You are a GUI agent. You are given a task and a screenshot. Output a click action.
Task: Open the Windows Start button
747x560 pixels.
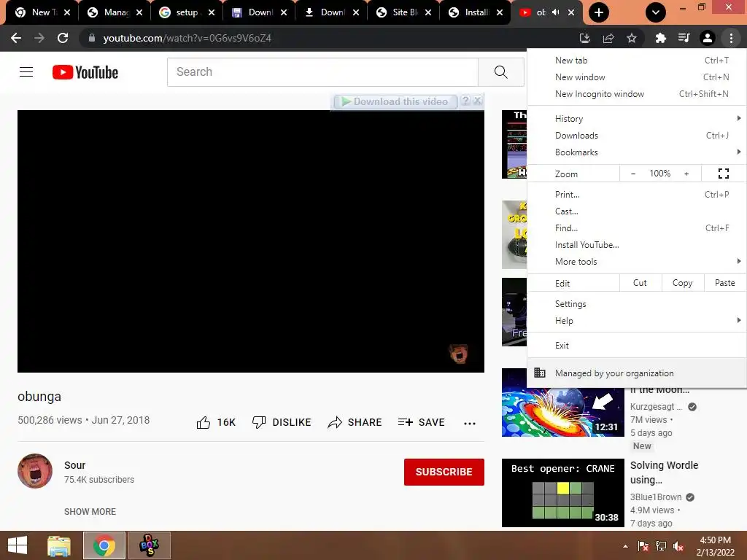pyautogui.click(x=18, y=545)
